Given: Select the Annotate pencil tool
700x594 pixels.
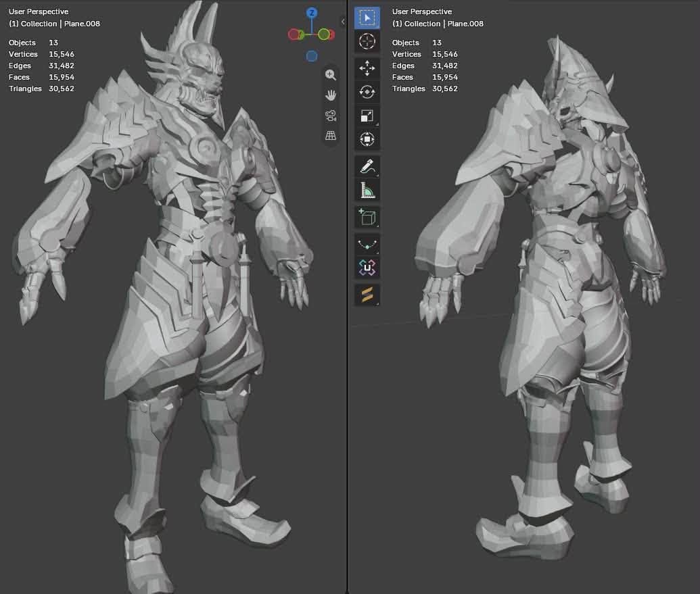Looking at the screenshot, I should 367,166.
